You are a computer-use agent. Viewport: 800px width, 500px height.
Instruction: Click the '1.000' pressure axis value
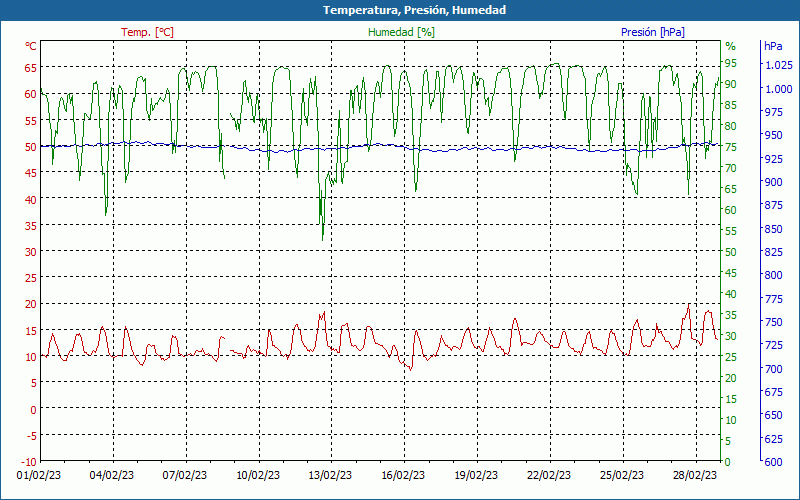click(x=779, y=89)
